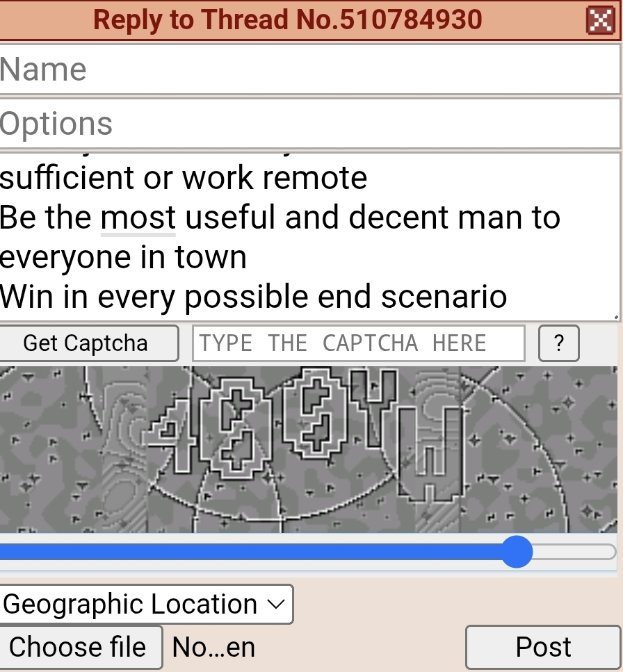Click the 'sufficient or work remote' line
The image size is (623, 672).
[184, 178]
